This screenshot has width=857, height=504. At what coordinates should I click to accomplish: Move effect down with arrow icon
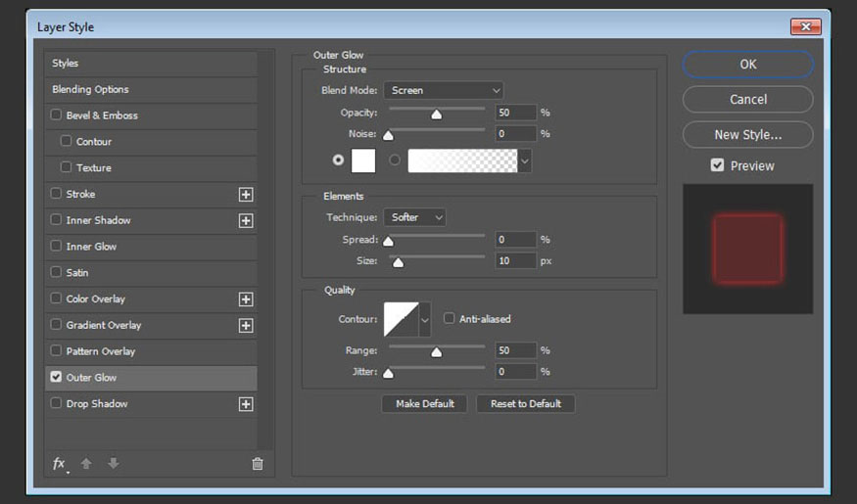click(x=114, y=464)
